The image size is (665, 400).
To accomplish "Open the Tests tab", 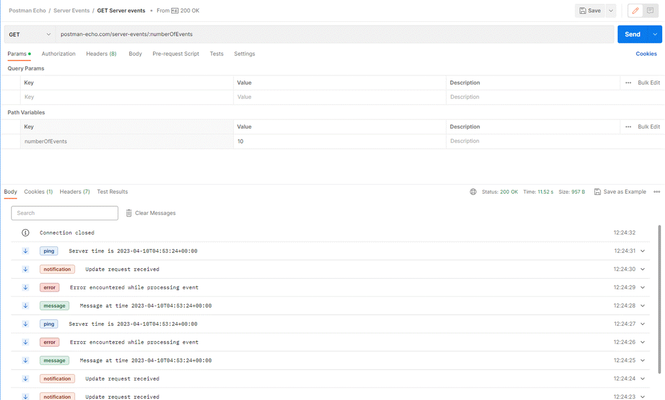I will [x=216, y=54].
